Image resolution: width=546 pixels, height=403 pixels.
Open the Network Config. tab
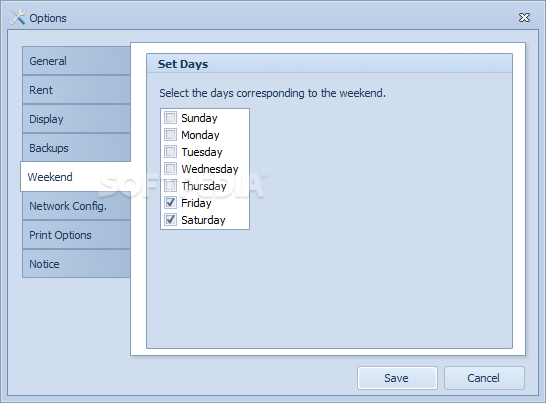coord(77,206)
